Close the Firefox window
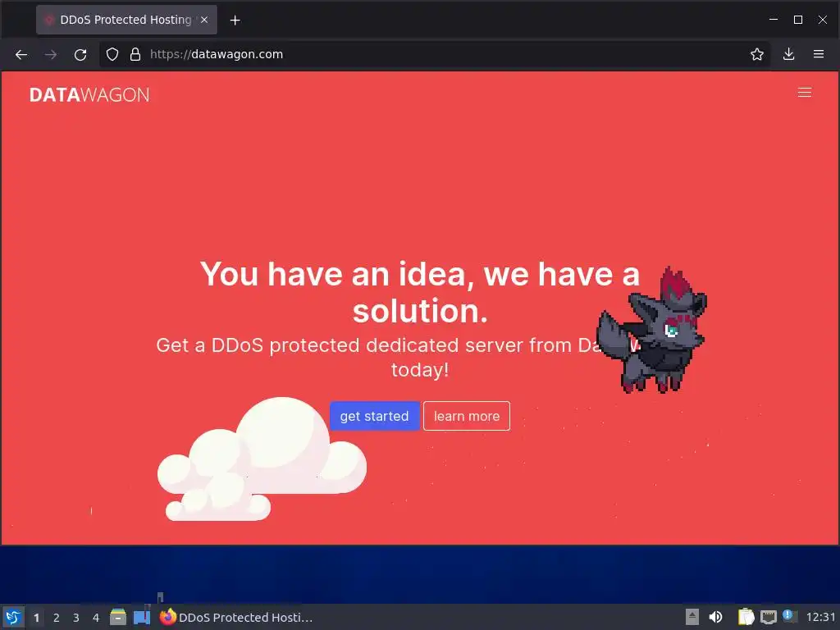Screen dimensions: 840x630 coord(822,20)
